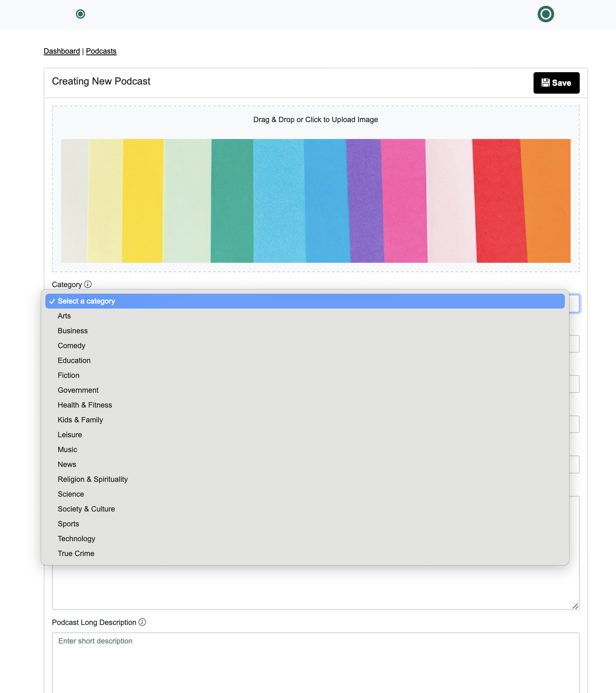The height and width of the screenshot is (693, 616).
Task: Click the Podcast Long Description text area
Action: click(316, 662)
